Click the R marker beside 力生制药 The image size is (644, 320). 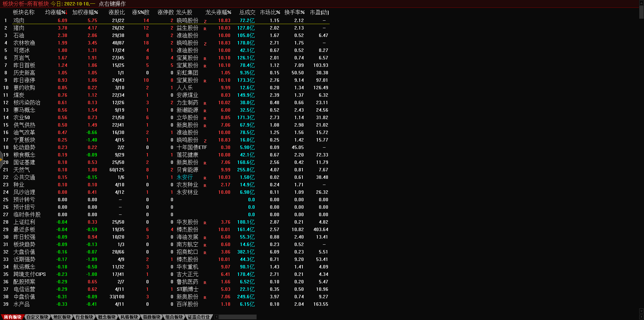coord(205,103)
